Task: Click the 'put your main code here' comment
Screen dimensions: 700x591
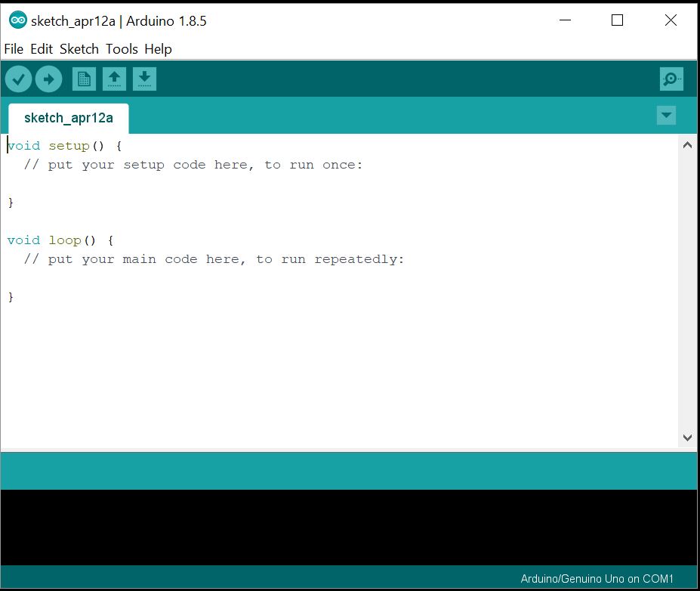Action: 214,259
